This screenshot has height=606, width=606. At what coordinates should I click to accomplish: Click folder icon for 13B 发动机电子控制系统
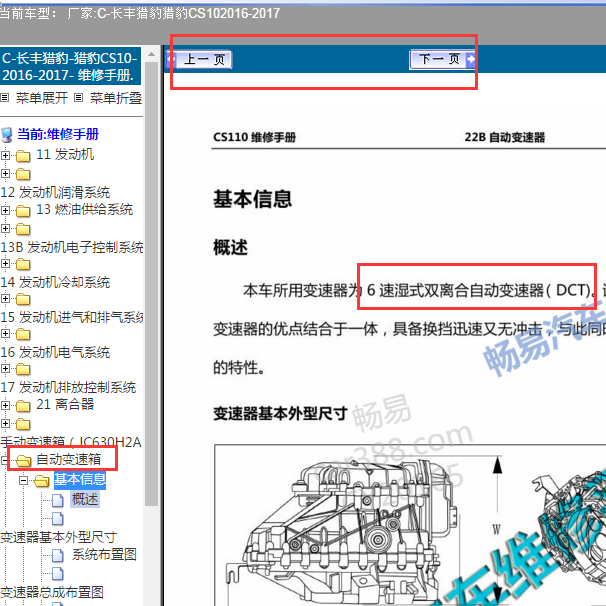(x=23, y=229)
